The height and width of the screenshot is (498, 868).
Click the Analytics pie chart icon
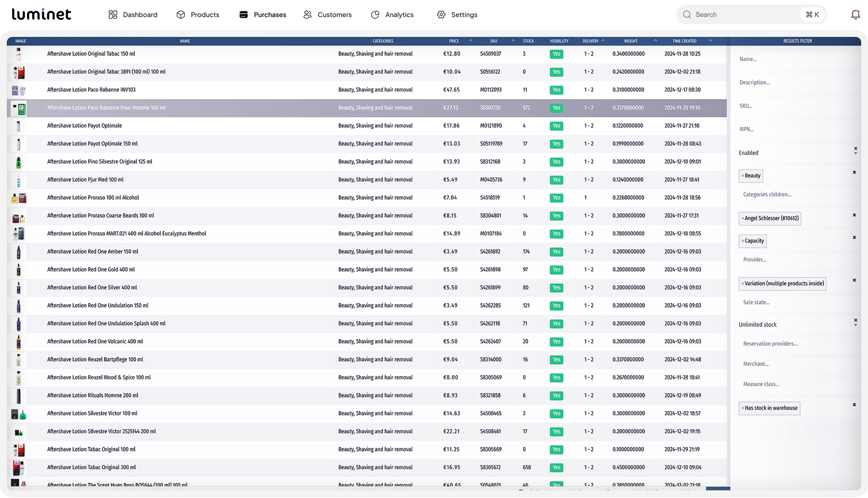375,15
